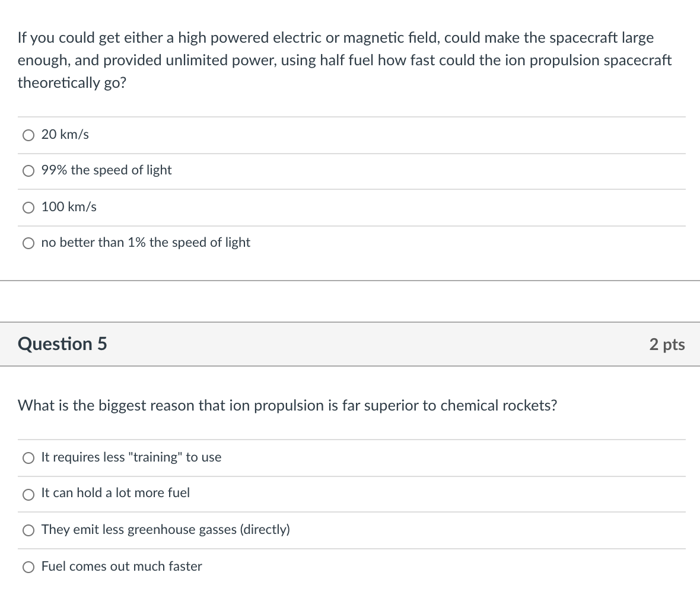
Task: Click the '99% the speed of light' label text
Action: click(107, 170)
